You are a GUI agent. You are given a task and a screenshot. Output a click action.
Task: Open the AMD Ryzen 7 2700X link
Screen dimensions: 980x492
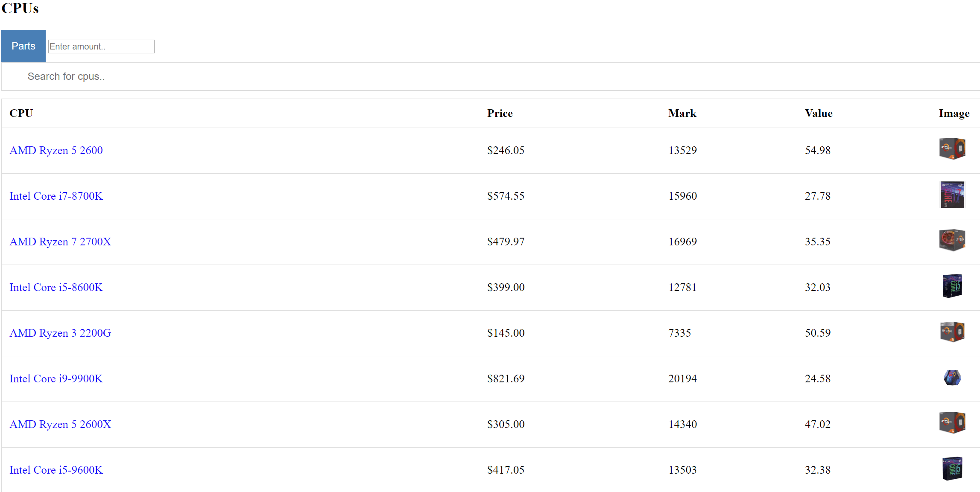pyautogui.click(x=60, y=242)
